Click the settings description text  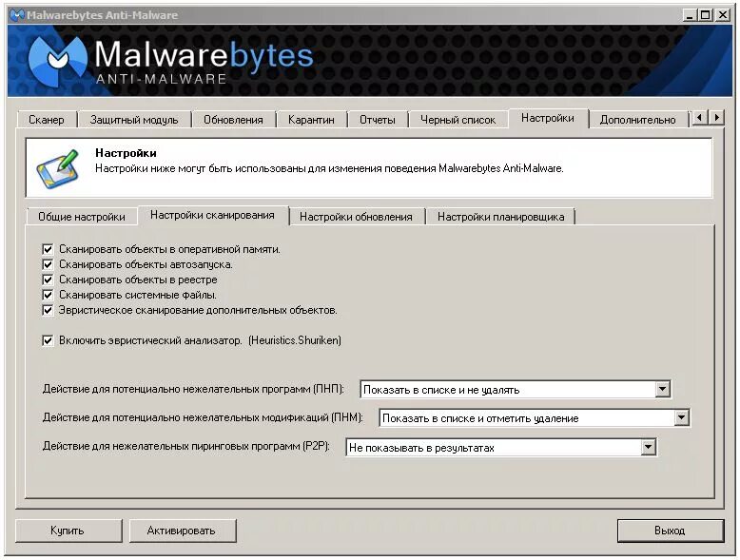pyautogui.click(x=329, y=168)
